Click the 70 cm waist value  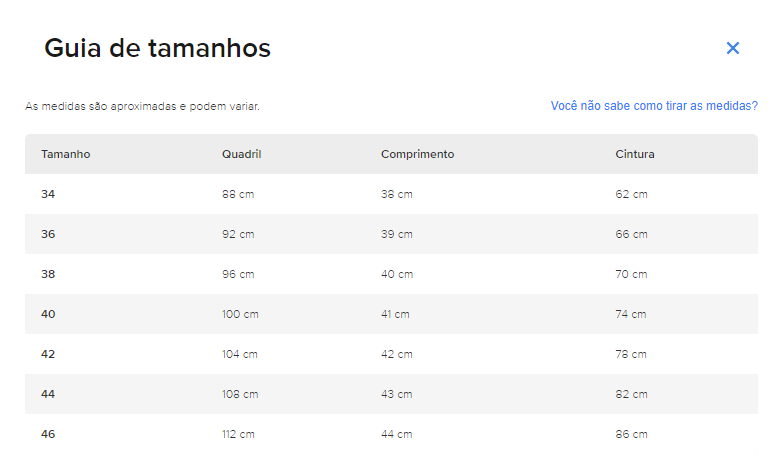point(631,274)
